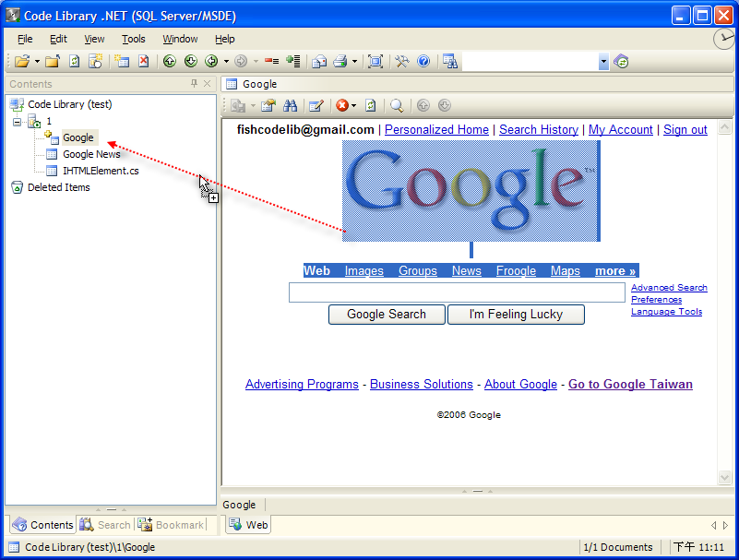
Task: Click the new folder toolbar icon
Action: click(x=53, y=61)
